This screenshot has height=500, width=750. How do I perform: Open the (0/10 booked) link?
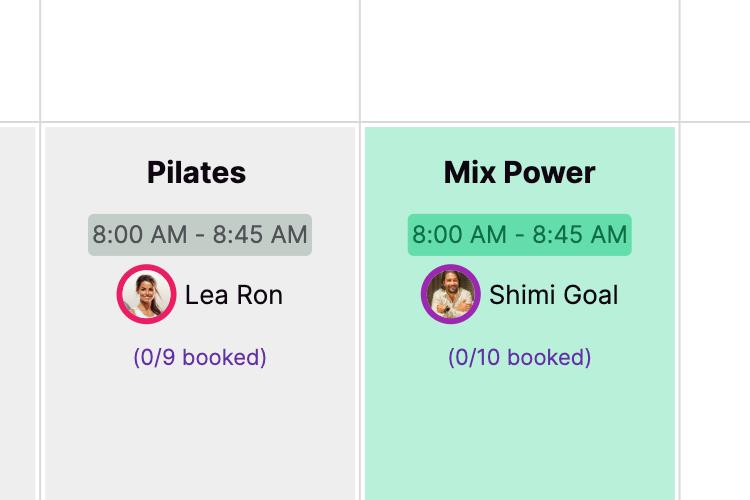point(519,357)
